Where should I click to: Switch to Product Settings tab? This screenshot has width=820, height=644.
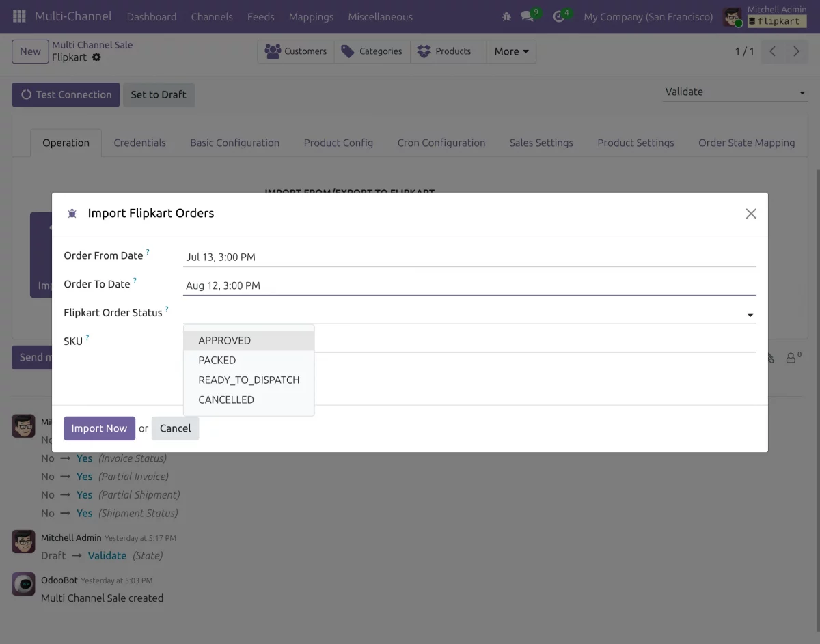coord(635,143)
